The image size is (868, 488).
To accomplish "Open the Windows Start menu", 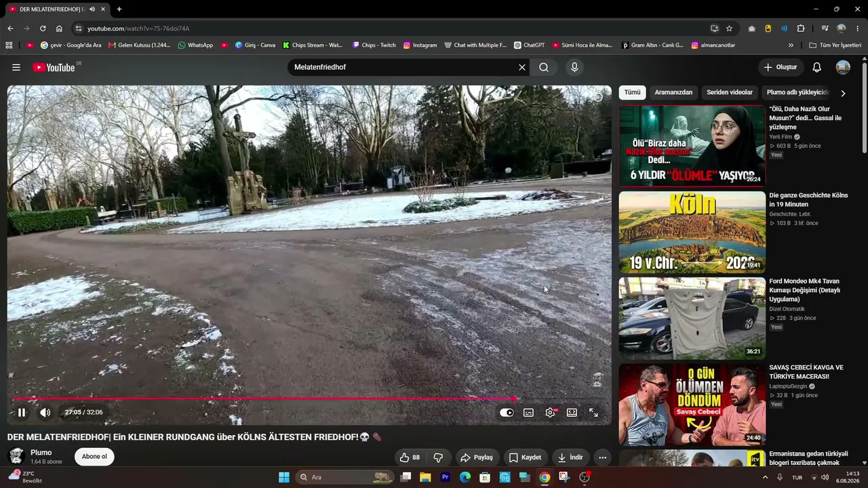I will click(284, 477).
